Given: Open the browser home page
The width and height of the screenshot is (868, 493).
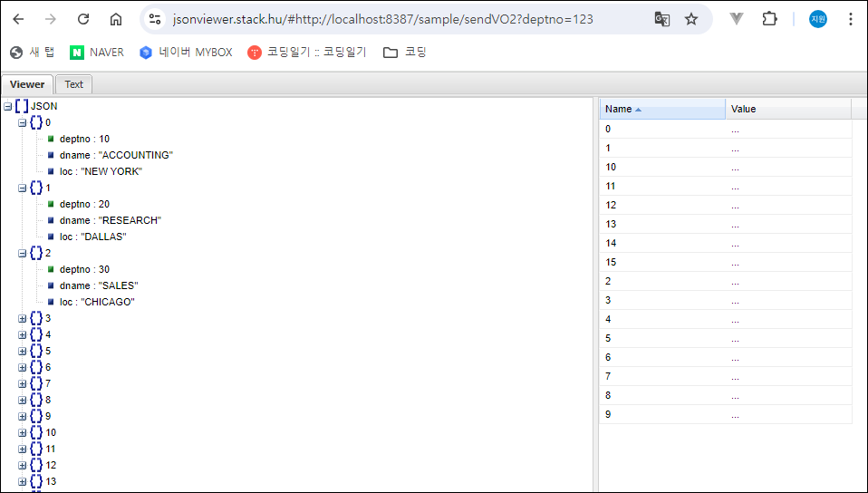Looking at the screenshot, I should tap(116, 19).
